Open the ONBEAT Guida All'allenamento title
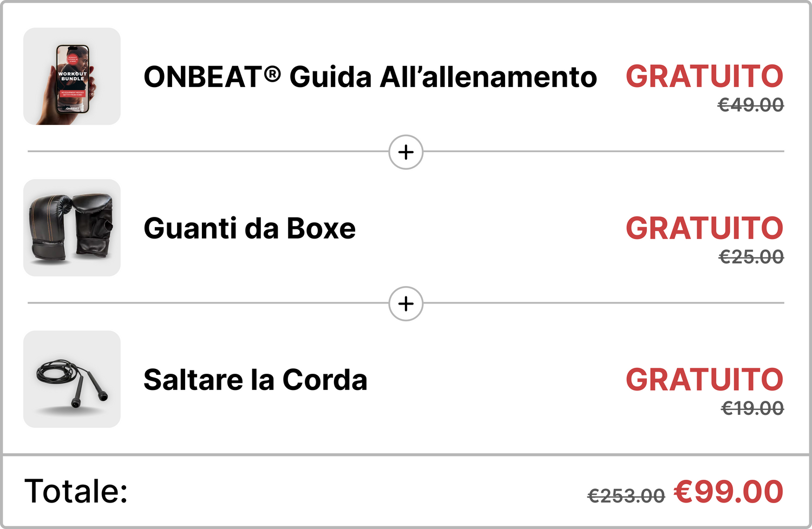Viewport: 812px width, 529px height. click(x=370, y=77)
